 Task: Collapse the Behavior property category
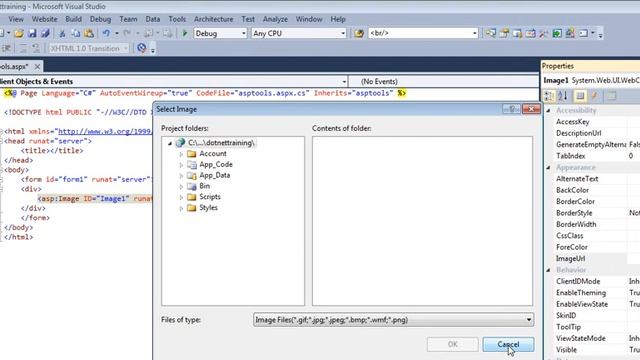(548, 270)
